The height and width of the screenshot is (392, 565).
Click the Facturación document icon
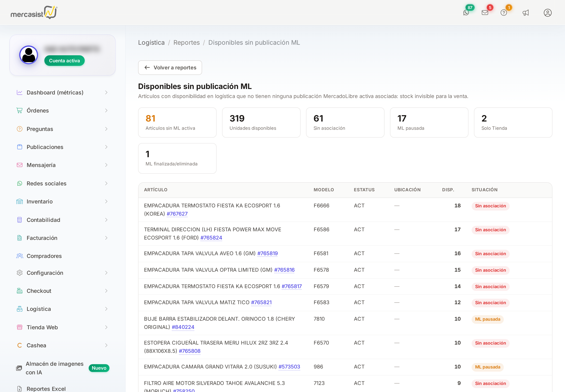19,238
